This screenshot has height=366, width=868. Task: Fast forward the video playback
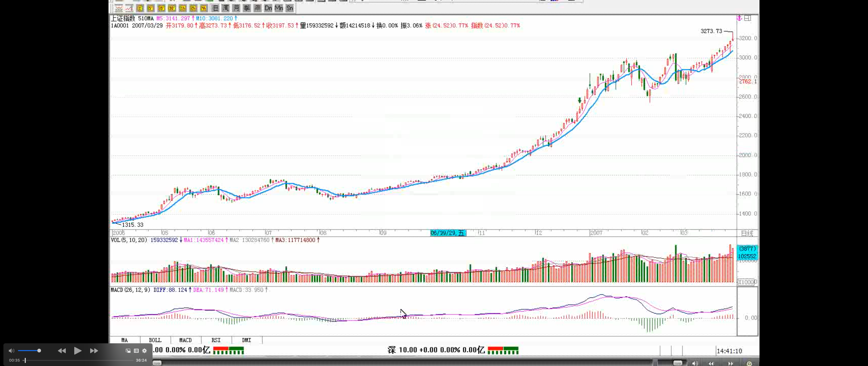[94, 351]
